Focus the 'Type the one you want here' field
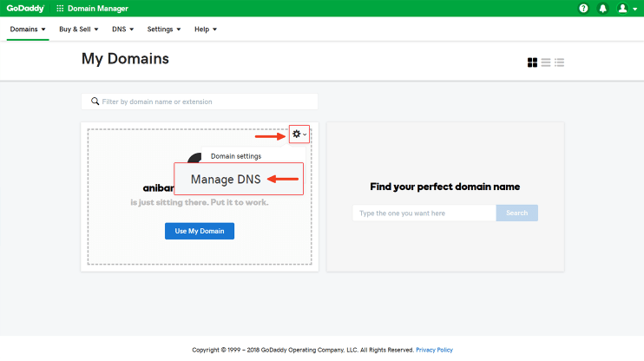Viewport: 644px width, 361px height. (x=424, y=213)
